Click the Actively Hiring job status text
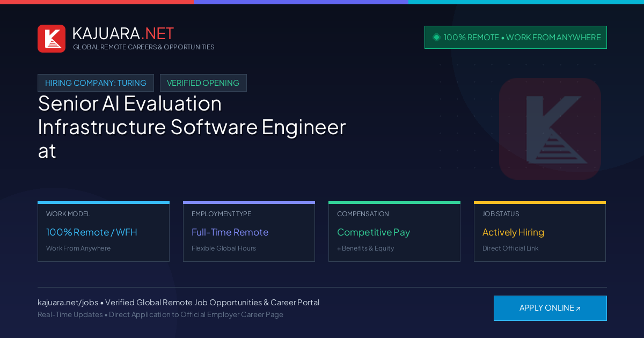 [513, 232]
